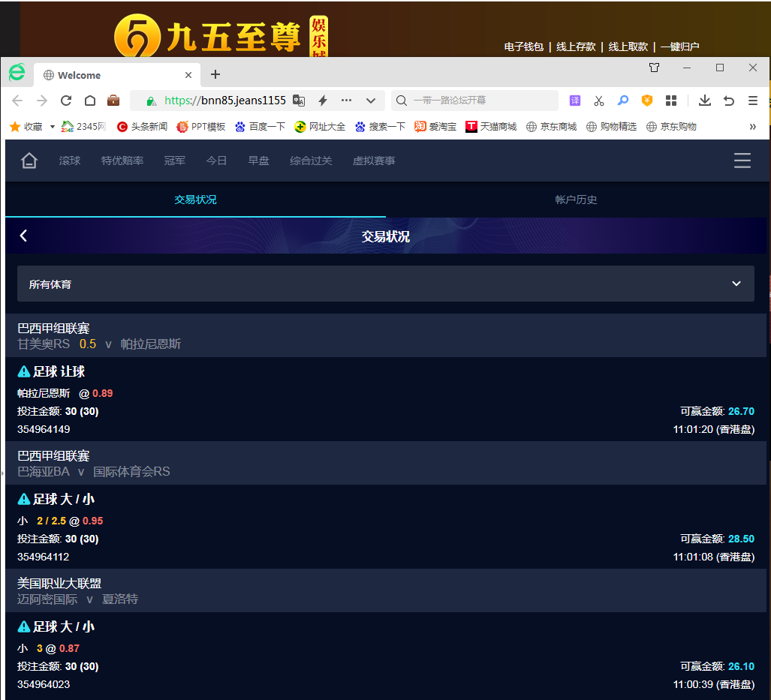
Task: Click the purple translate icon in the toolbar
Action: click(x=575, y=101)
